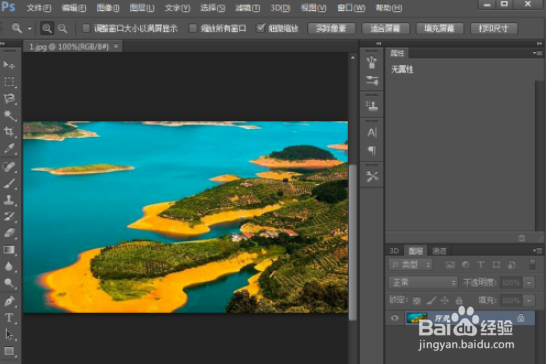Open the 不透明度 opacity slider arrow
Screen dimensions: 546x364
(x=529, y=282)
